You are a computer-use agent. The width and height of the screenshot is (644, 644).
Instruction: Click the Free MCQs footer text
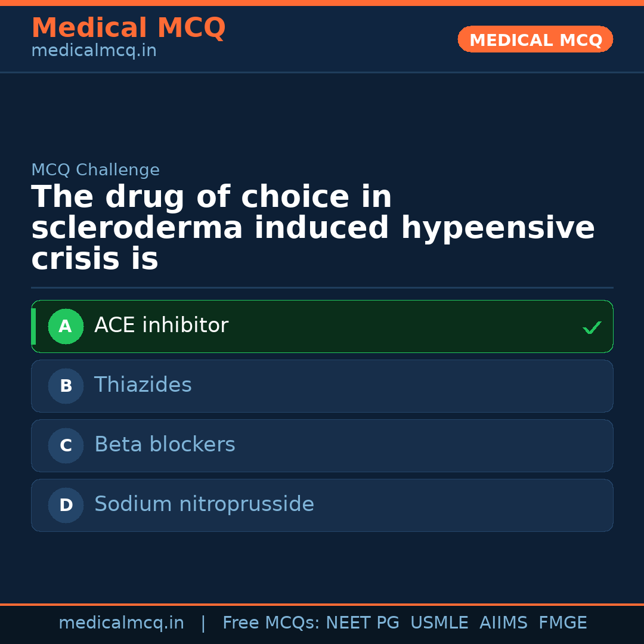pos(271,623)
